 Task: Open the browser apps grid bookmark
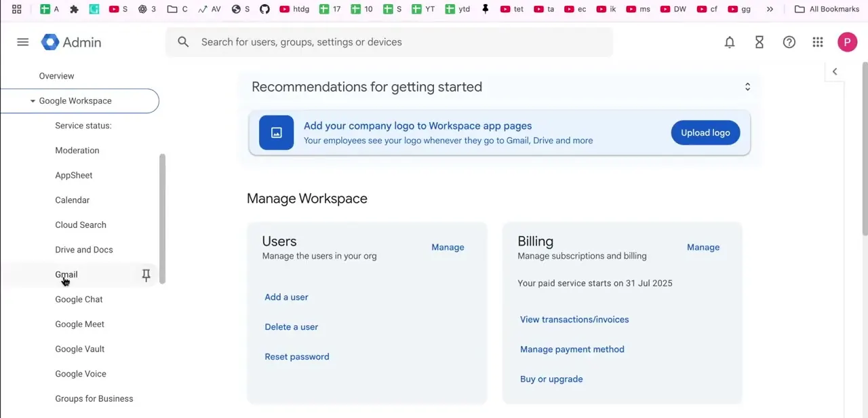(17, 9)
